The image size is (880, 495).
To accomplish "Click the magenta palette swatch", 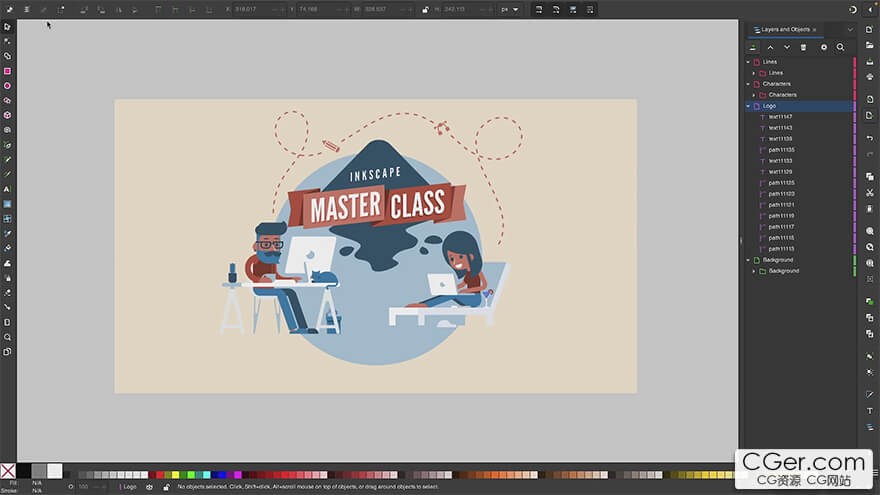I will [x=238, y=475].
